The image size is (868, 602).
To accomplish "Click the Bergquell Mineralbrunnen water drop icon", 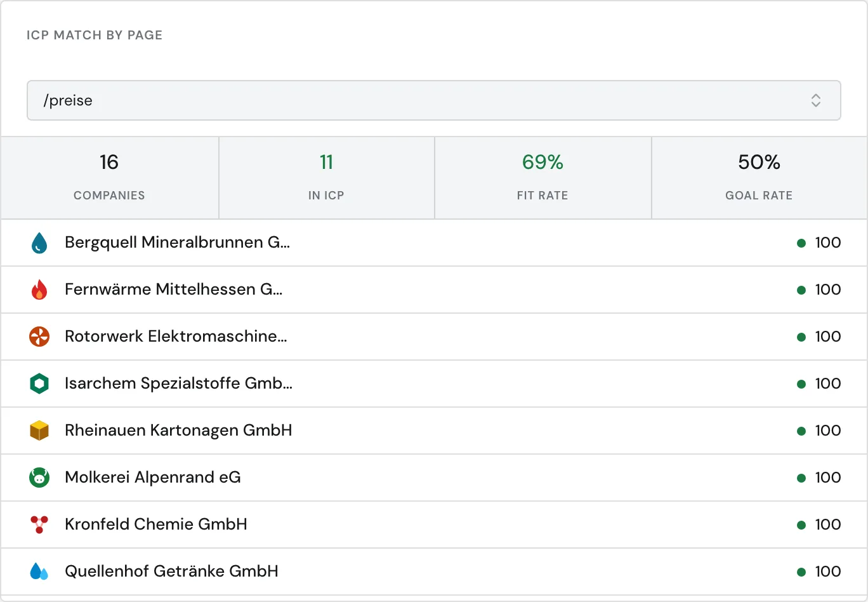I will [x=39, y=243].
